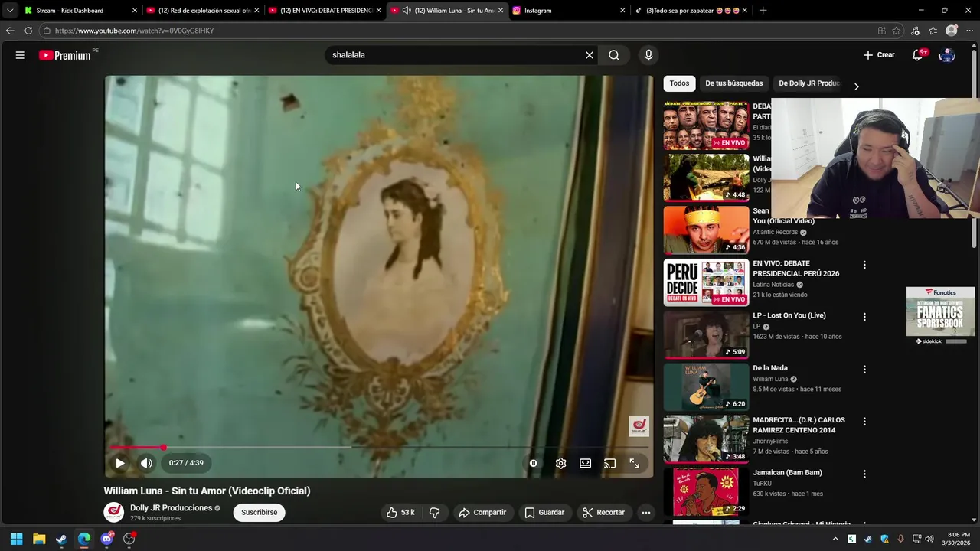Open the Windows Start menu
This screenshot has height=551, width=980.
tap(16, 539)
